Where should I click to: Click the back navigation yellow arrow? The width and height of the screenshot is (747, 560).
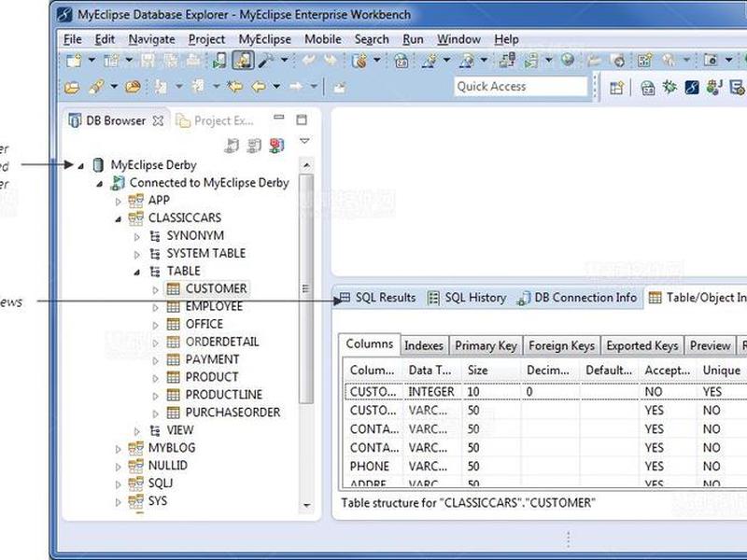[259, 87]
